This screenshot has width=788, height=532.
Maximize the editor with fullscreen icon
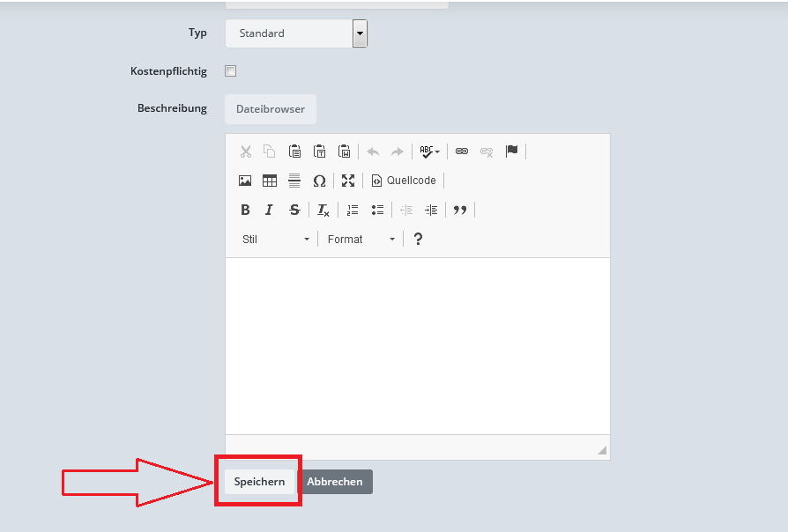coord(348,181)
